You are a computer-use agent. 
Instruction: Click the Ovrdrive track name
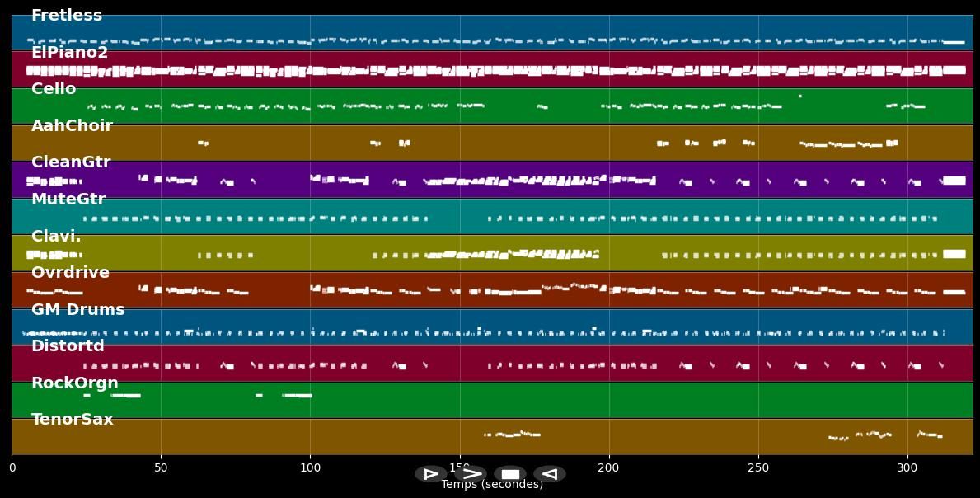(x=70, y=273)
